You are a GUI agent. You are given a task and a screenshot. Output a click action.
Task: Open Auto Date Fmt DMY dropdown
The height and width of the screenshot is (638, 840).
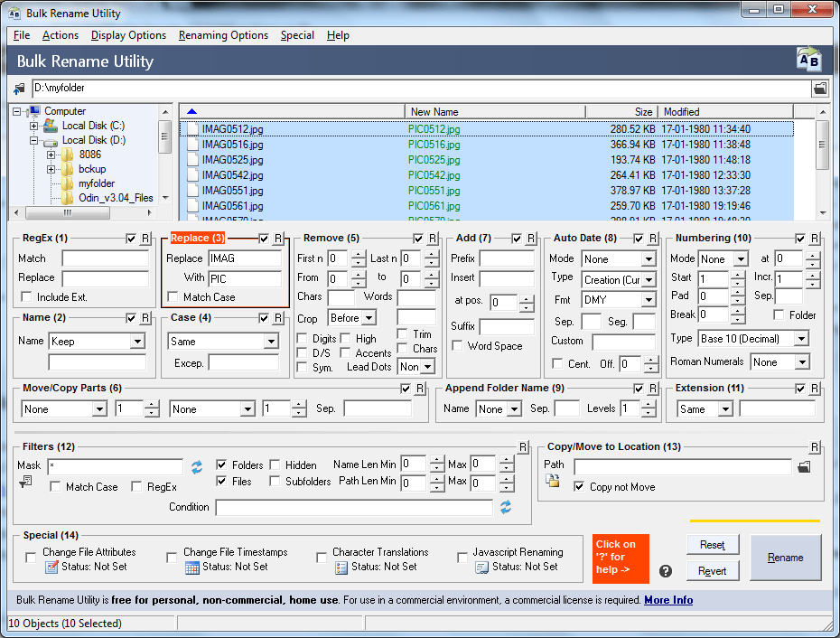coord(649,300)
